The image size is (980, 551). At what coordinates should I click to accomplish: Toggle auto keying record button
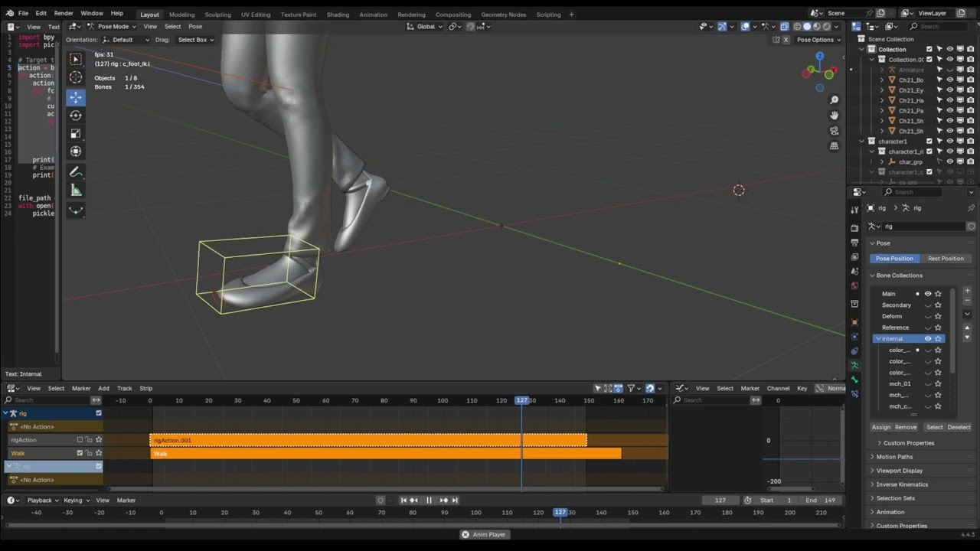click(x=381, y=500)
